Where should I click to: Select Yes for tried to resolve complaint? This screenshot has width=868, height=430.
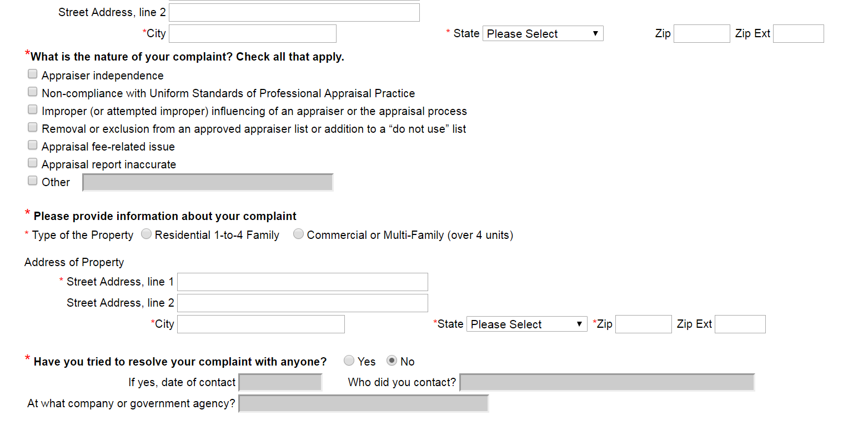(349, 361)
